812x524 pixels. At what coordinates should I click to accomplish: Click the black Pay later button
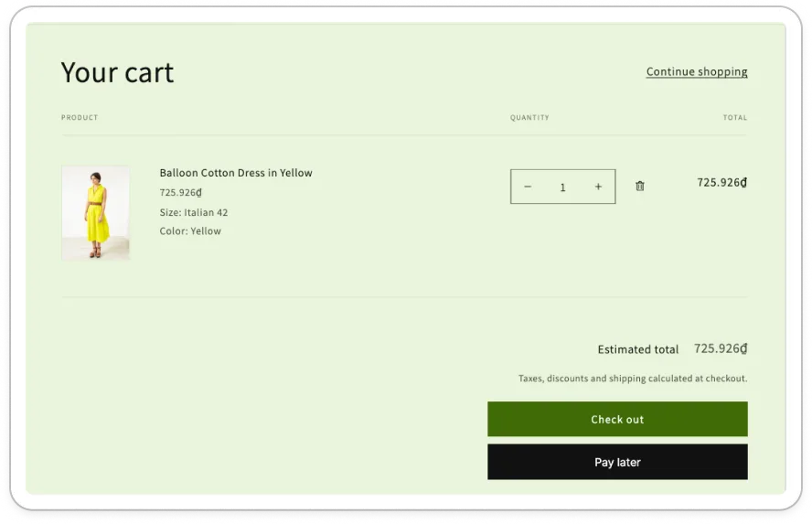coord(617,462)
